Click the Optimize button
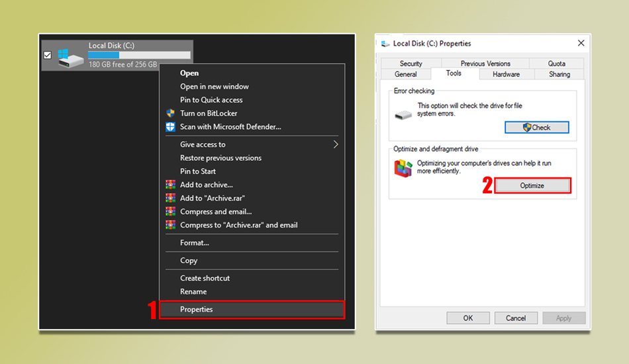This screenshot has width=629, height=364. [532, 185]
